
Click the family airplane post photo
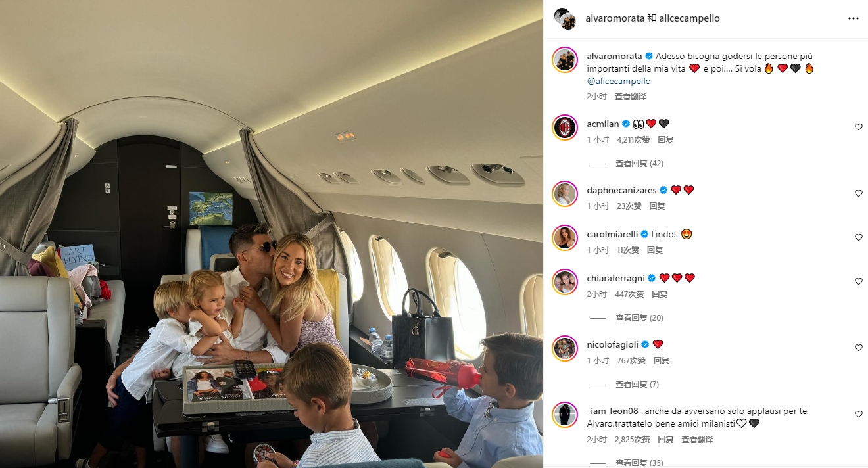point(272,234)
